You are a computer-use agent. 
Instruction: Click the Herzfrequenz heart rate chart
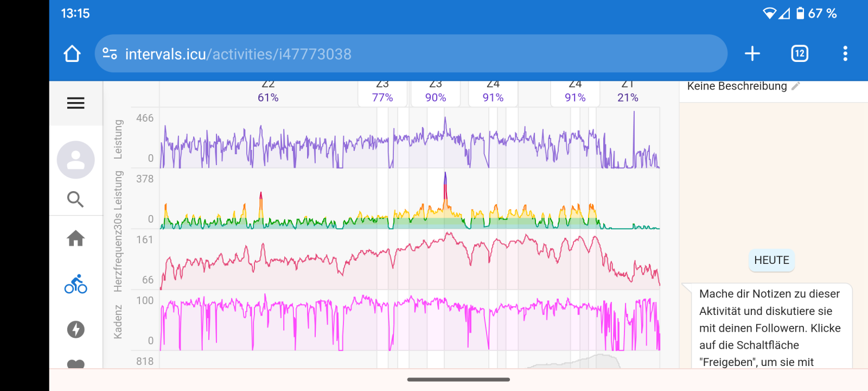(x=410, y=261)
